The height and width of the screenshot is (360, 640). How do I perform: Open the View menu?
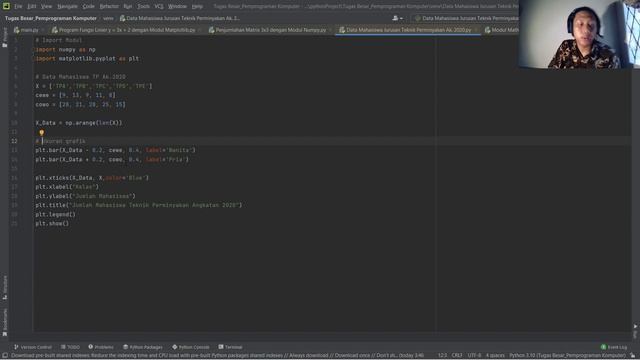click(47, 6)
